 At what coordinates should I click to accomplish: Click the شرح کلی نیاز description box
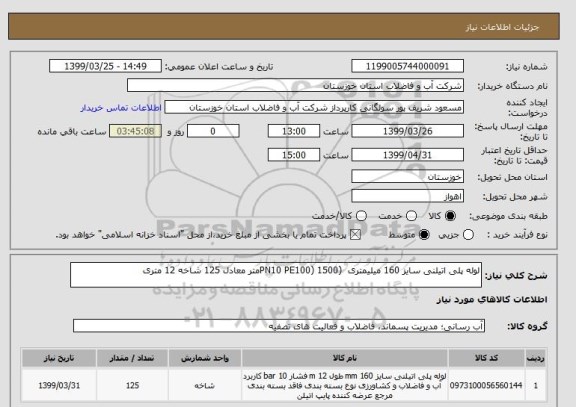(276, 275)
